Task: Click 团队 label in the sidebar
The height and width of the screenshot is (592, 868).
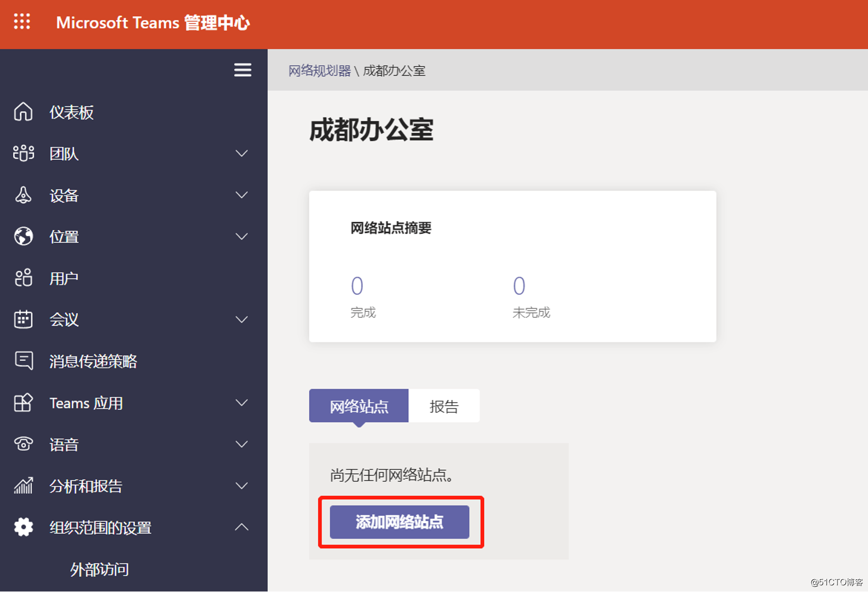Action: coord(64,154)
